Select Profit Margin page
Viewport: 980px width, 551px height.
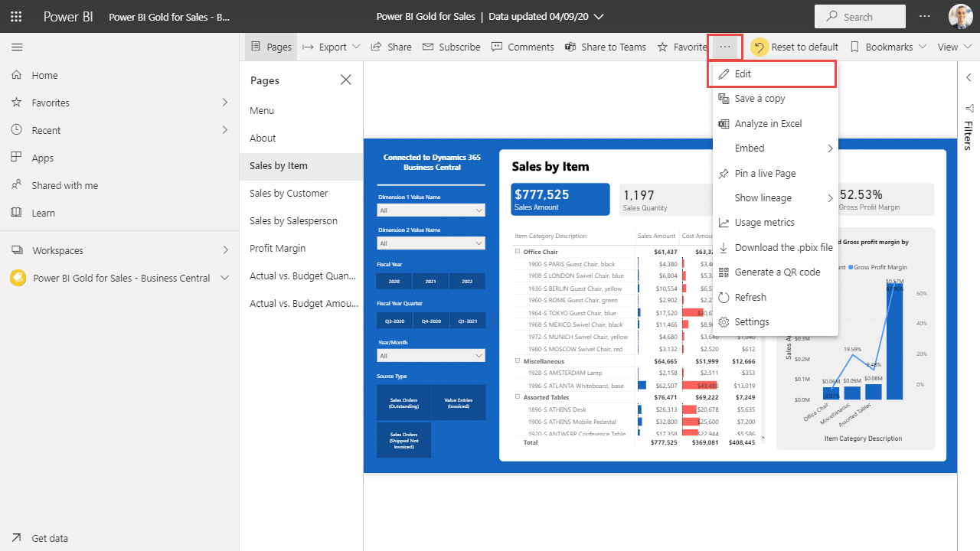pos(301,248)
